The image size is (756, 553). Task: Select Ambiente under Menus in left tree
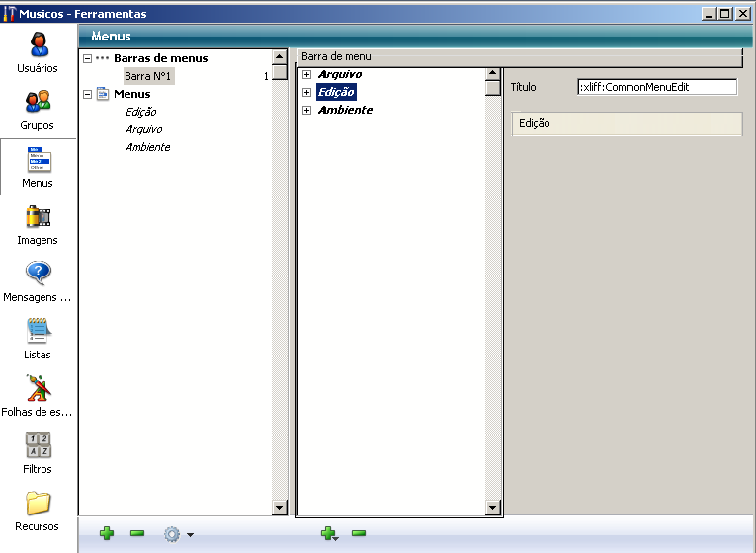coord(147,147)
